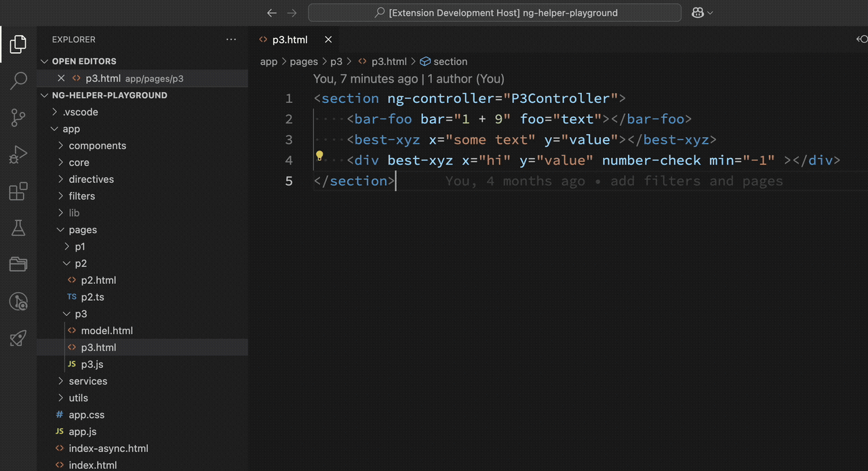Open the Testing flask view

point(18,228)
